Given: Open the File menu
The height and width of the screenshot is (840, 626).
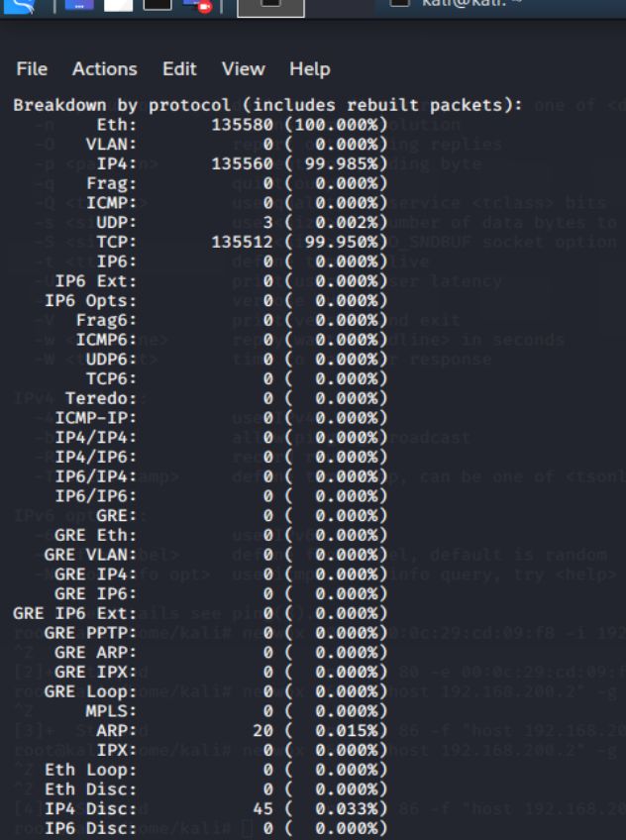Looking at the screenshot, I should click(x=32, y=69).
